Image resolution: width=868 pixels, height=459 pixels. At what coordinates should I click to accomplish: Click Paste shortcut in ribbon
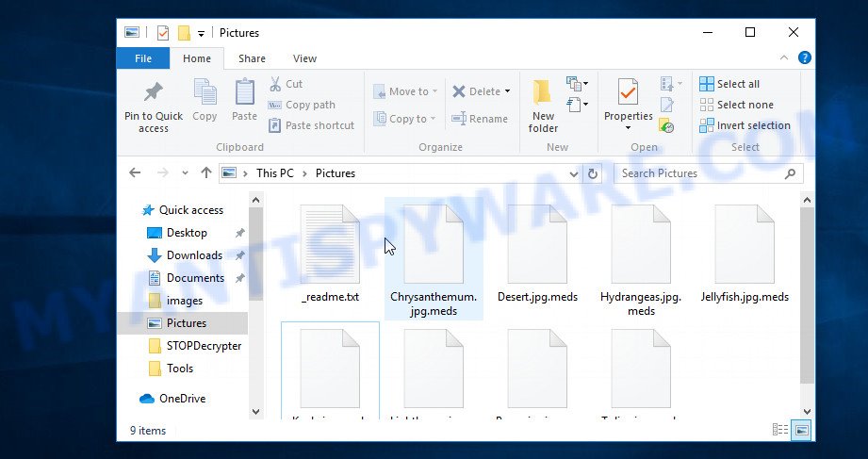[311, 125]
